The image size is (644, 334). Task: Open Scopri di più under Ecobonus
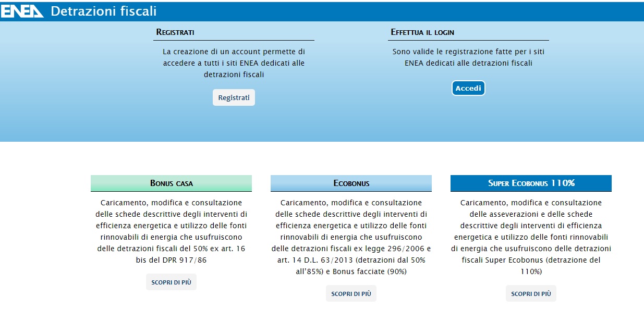(x=351, y=293)
